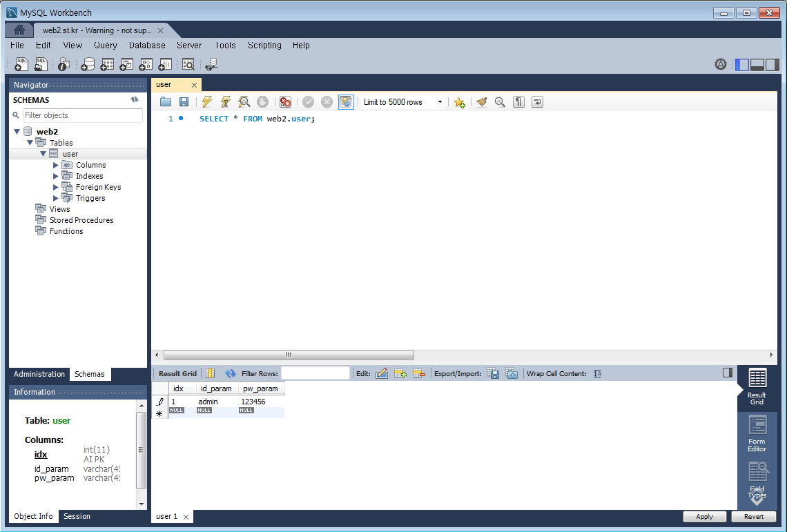Search table data toolbar icon

coord(188,64)
